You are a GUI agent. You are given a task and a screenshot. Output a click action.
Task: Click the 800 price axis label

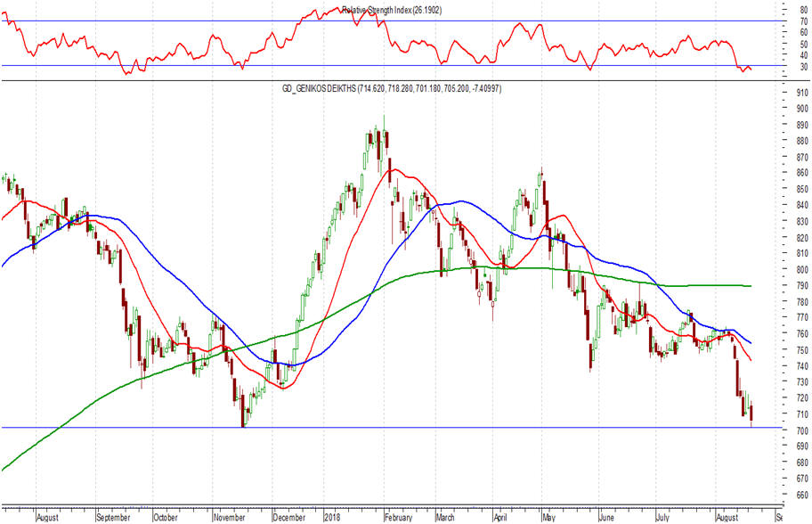point(802,269)
